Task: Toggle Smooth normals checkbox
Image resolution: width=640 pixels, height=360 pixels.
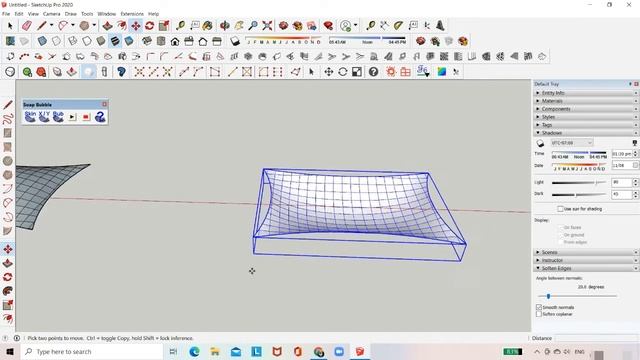Action: click(539, 307)
